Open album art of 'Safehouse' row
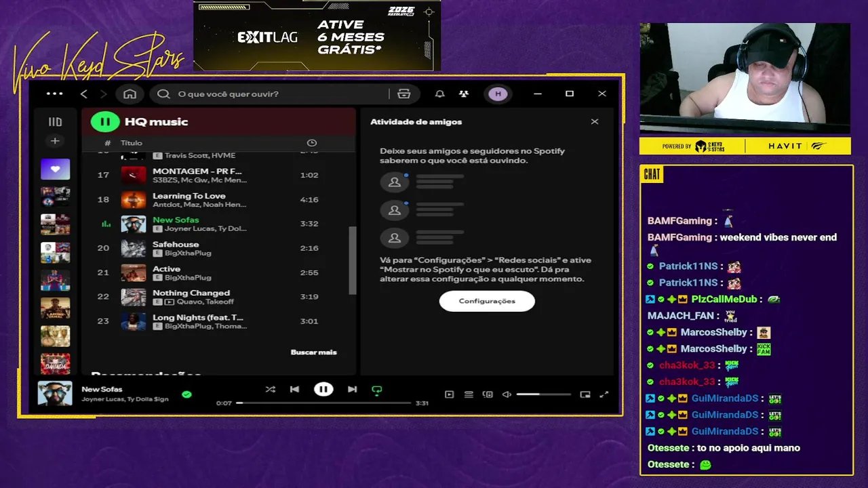This screenshot has height=488, width=868. (134, 248)
